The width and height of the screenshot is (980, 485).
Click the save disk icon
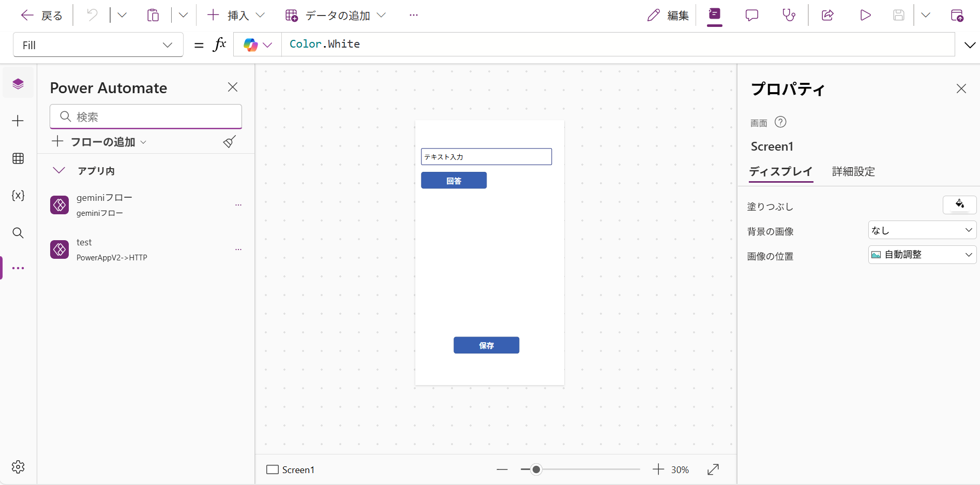point(899,15)
